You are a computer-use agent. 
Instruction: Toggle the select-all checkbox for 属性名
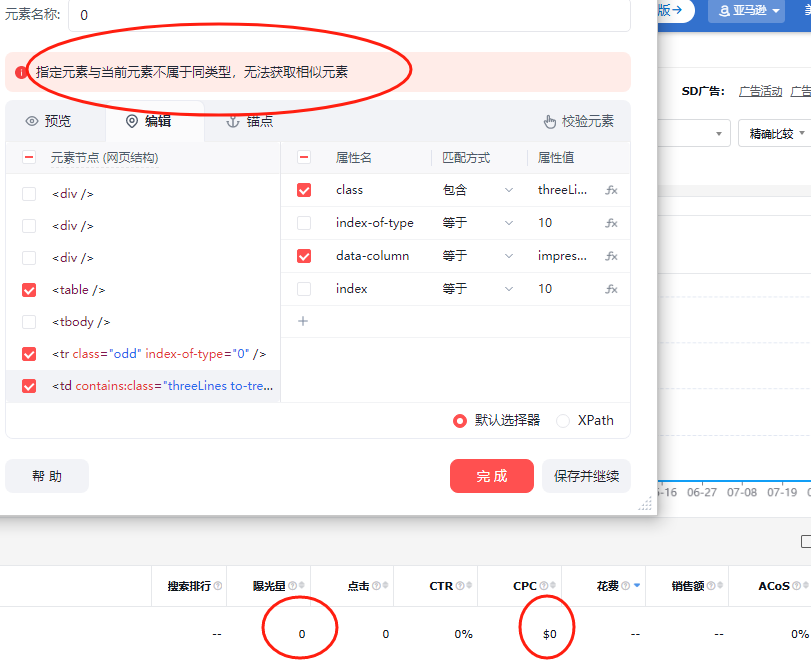tap(304, 157)
